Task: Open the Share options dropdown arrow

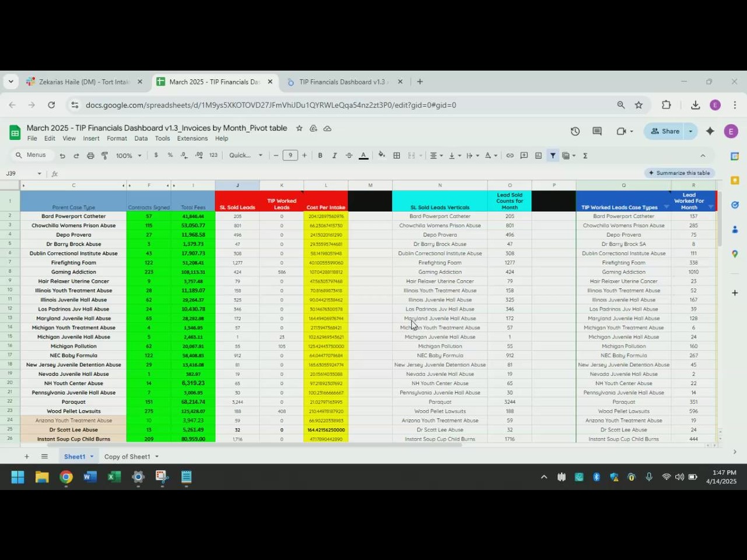Action: pyautogui.click(x=690, y=131)
